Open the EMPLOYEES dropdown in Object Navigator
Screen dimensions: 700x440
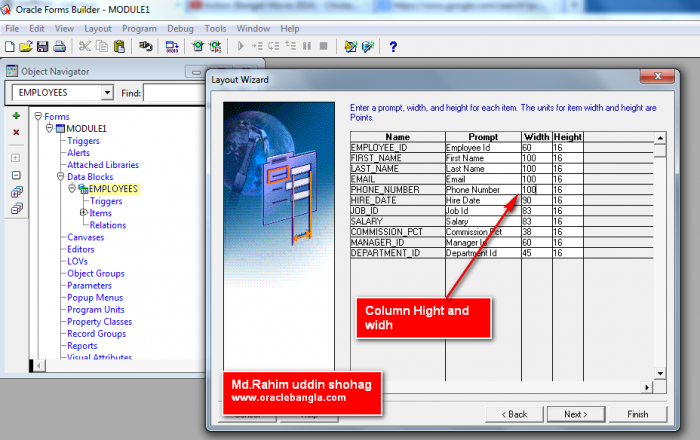click(x=107, y=93)
